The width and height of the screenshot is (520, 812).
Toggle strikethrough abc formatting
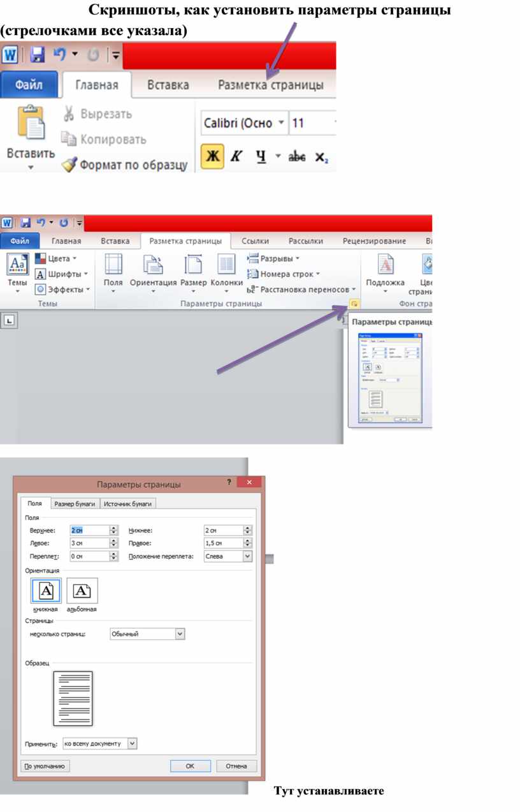pos(297,157)
